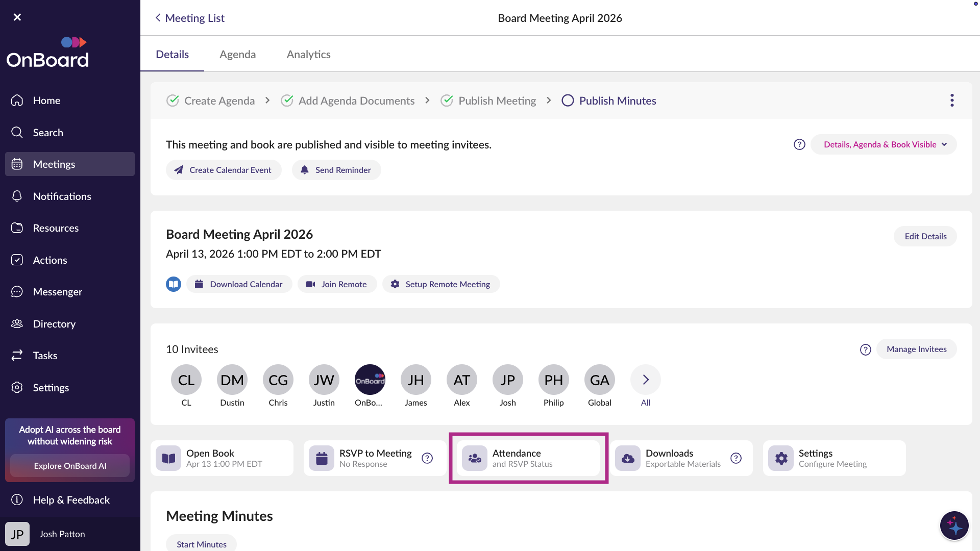Open the three-dot more options menu
This screenshot has width=980, height=551.
[x=952, y=101]
